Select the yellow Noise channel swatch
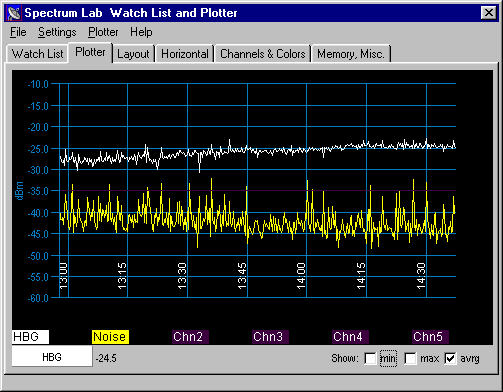This screenshot has height=392, width=503. click(110, 337)
